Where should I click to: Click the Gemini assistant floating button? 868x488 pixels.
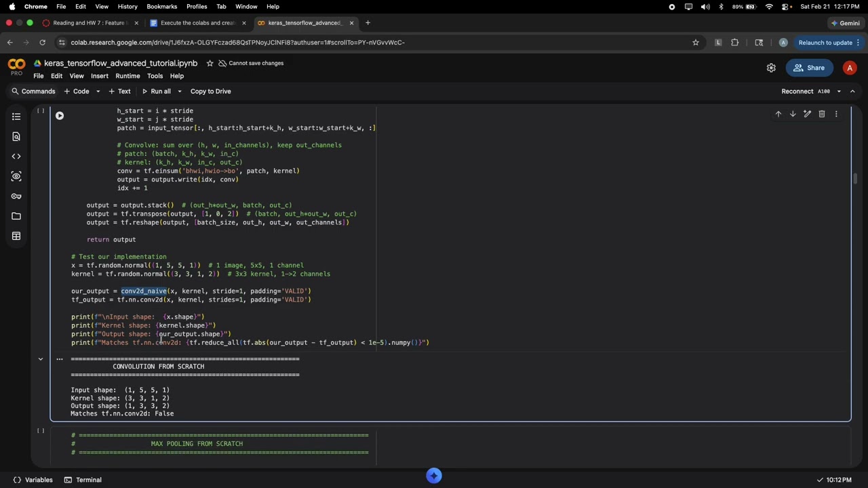tap(434, 476)
